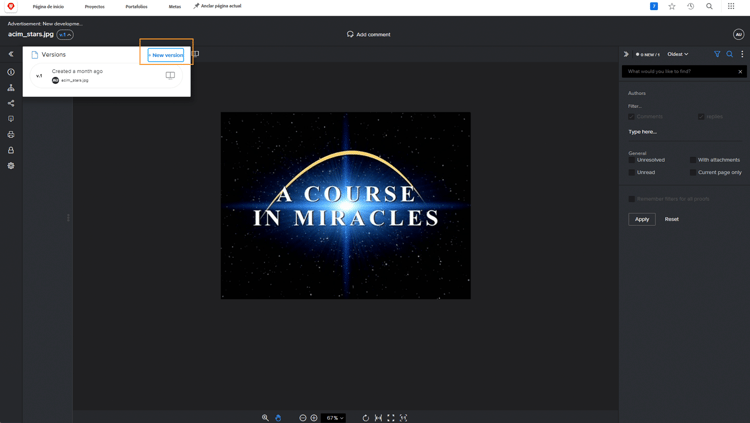Collapse the left sidebar double-chevron
Screen dimensions: 750x423
(11, 54)
